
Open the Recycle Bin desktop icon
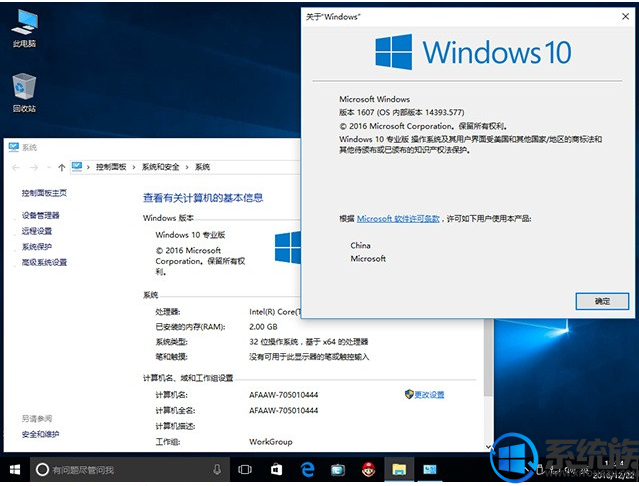click(x=24, y=92)
